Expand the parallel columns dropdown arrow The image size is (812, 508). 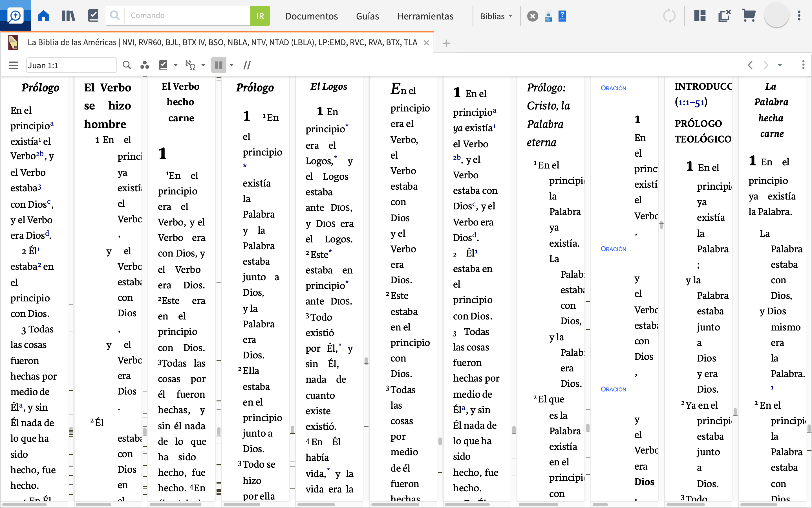(x=231, y=65)
